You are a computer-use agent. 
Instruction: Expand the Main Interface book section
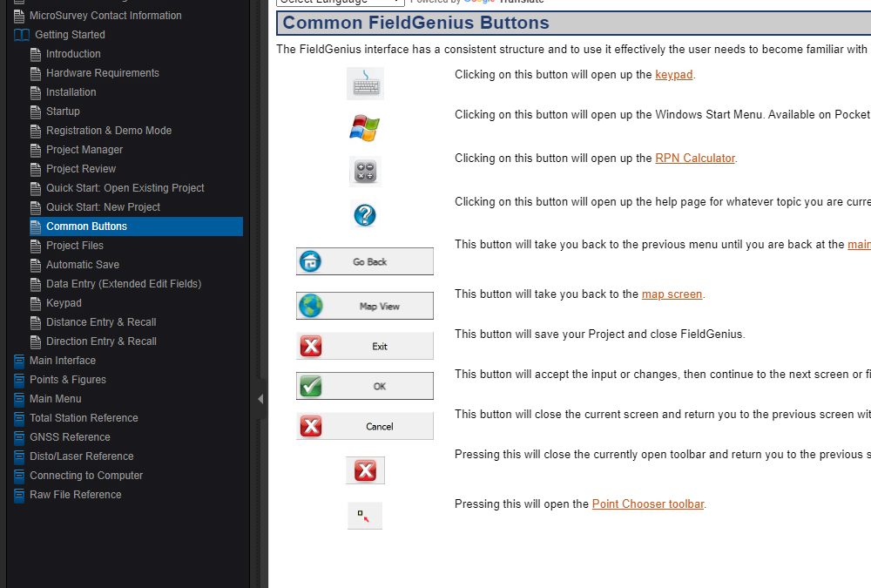[62, 361]
